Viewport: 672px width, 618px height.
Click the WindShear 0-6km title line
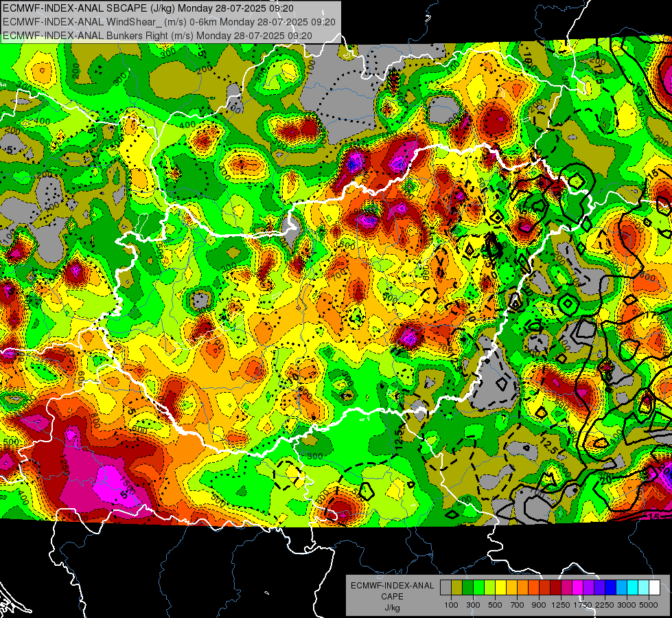click(169, 22)
